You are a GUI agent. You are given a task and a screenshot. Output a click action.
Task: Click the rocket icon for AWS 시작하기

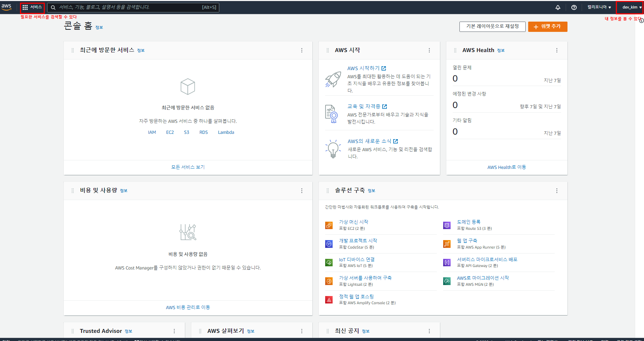[x=333, y=79]
